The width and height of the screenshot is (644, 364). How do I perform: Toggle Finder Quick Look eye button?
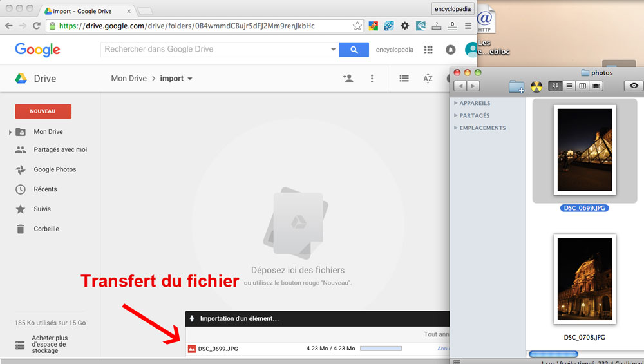point(634,86)
